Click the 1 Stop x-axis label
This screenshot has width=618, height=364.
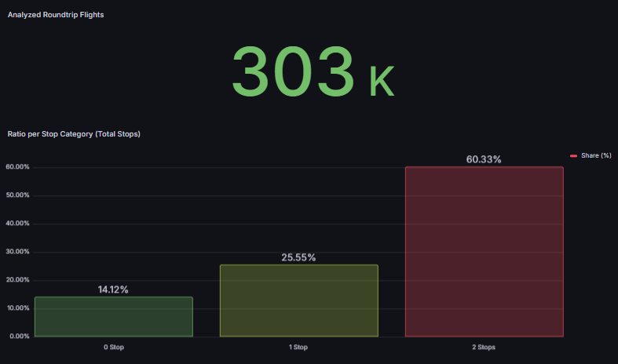click(x=298, y=347)
